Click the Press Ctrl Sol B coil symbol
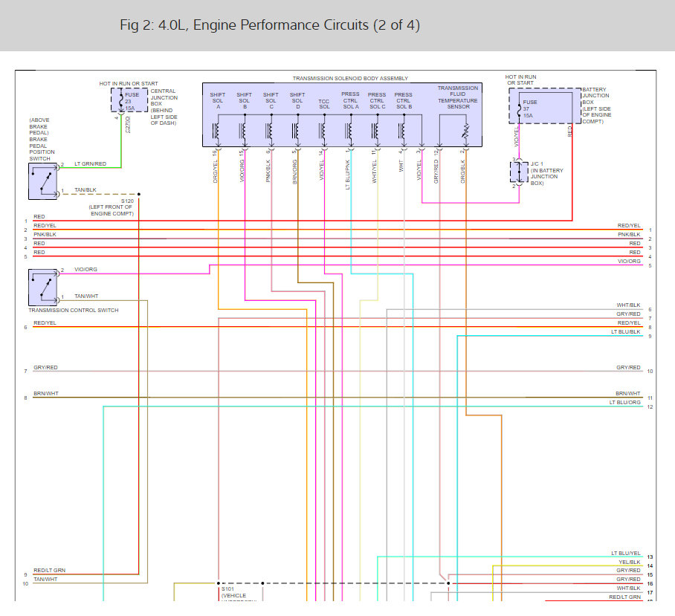The image size is (675, 616). point(402,130)
